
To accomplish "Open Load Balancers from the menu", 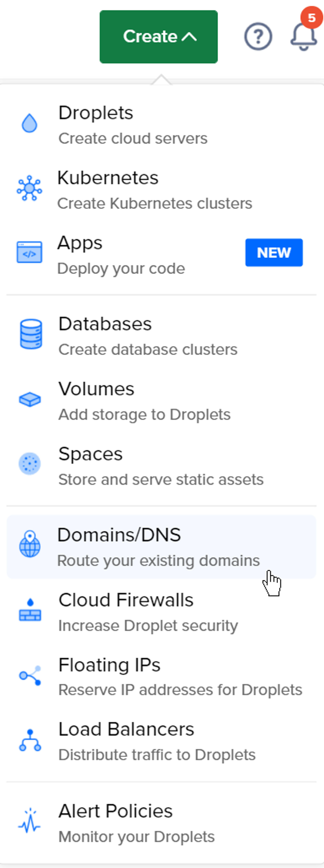I will 161,741.
